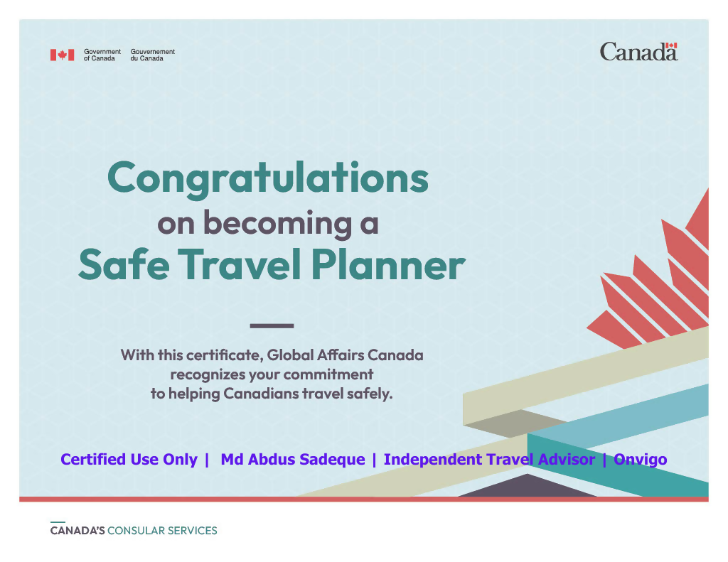
Task: Select the "Government of Canada" text
Action: click(x=102, y=55)
